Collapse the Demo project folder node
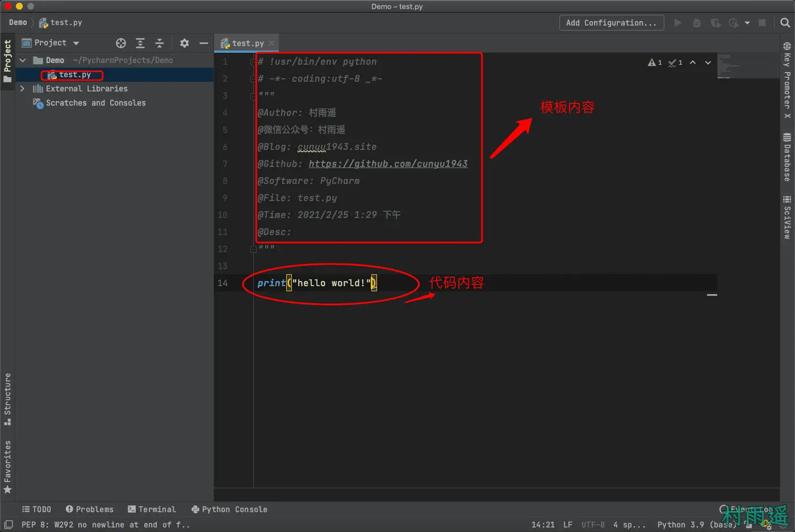 click(x=23, y=60)
